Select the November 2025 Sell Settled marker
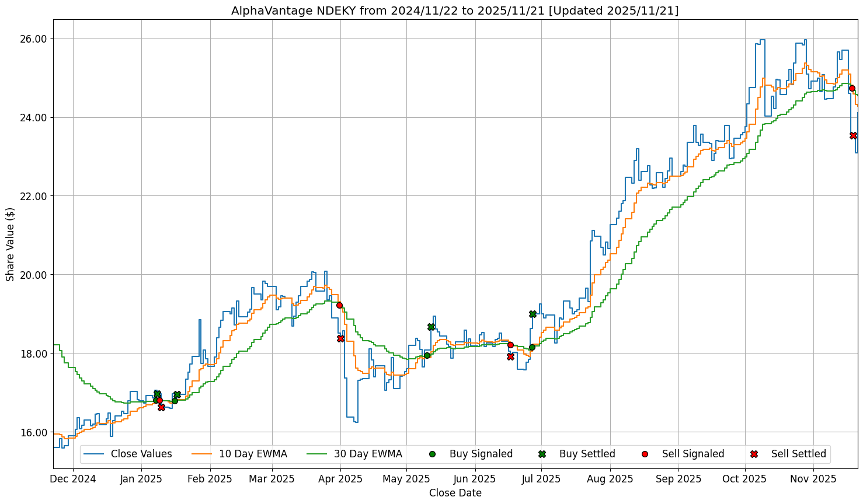863x504 pixels. 853,135
